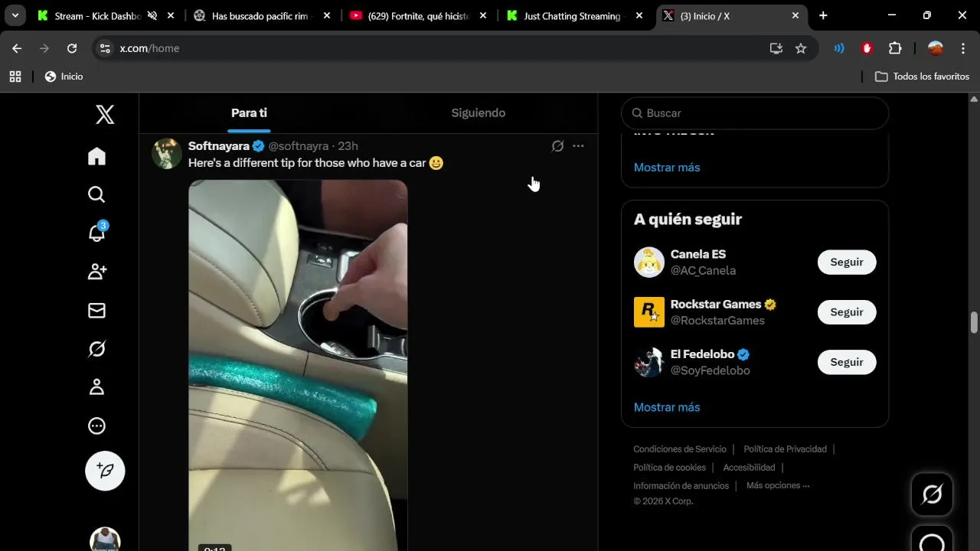Switch to Para ti tab
Screen dimensions: 980x551
click(x=249, y=113)
